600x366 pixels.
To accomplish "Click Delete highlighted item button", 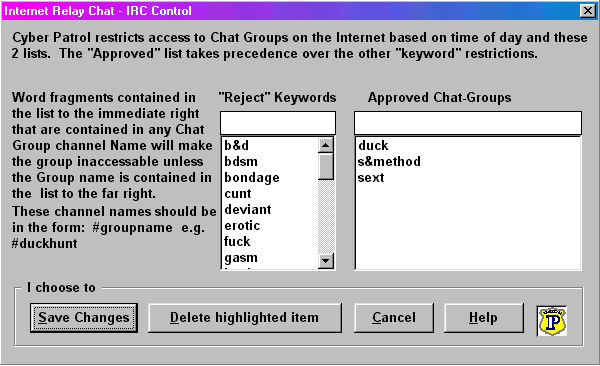I will 245,318.
